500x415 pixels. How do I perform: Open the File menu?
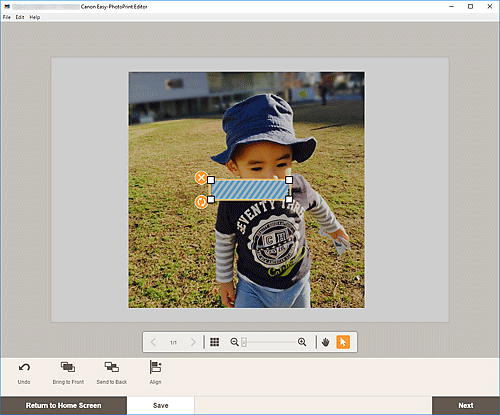[x=7, y=17]
